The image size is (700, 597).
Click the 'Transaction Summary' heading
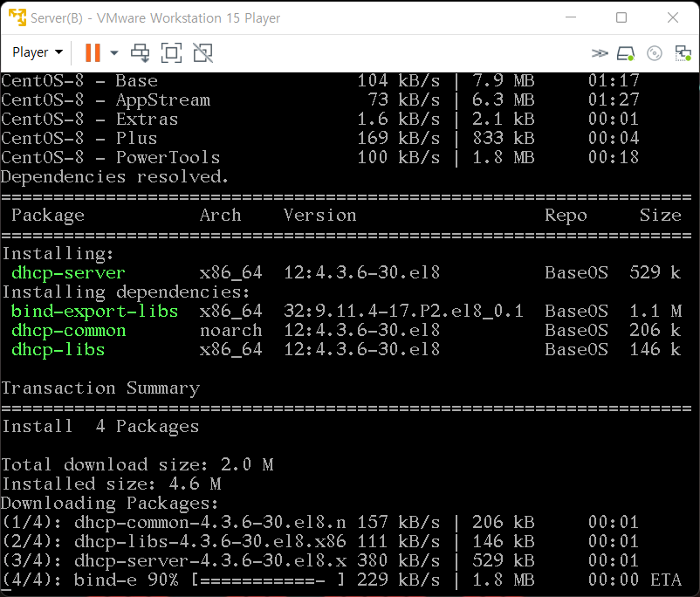pyautogui.click(x=100, y=388)
